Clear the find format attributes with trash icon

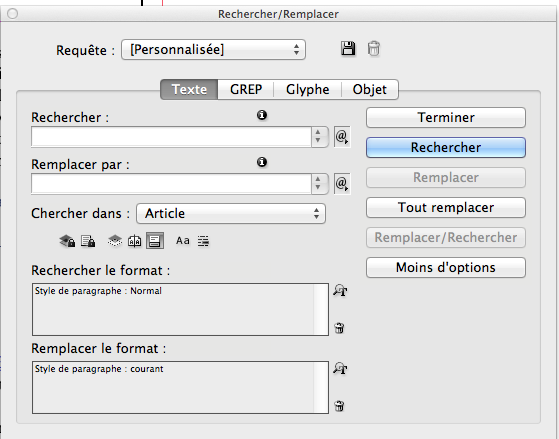[339, 327]
